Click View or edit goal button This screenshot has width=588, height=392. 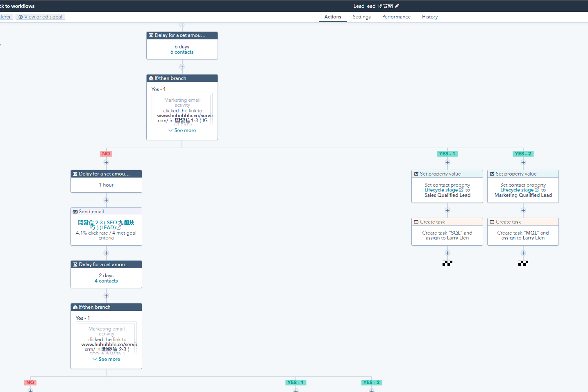point(41,17)
